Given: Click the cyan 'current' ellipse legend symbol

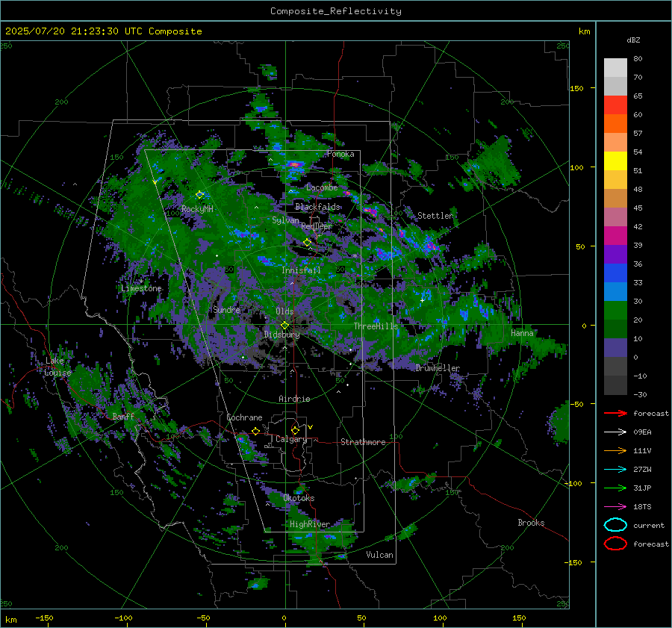Looking at the screenshot, I should [615, 525].
